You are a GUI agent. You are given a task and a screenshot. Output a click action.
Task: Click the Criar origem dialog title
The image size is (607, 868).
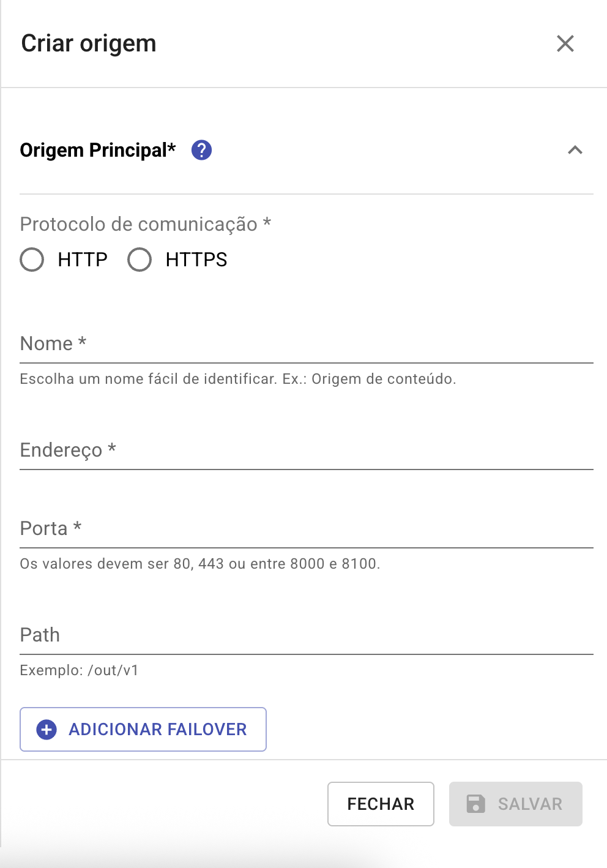[89, 43]
